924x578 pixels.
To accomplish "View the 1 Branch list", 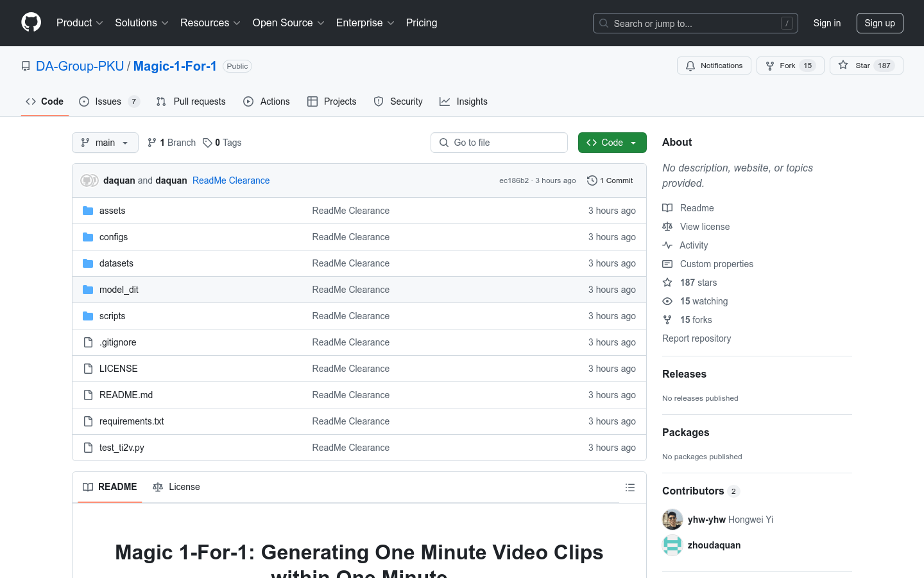I will pyautogui.click(x=172, y=143).
